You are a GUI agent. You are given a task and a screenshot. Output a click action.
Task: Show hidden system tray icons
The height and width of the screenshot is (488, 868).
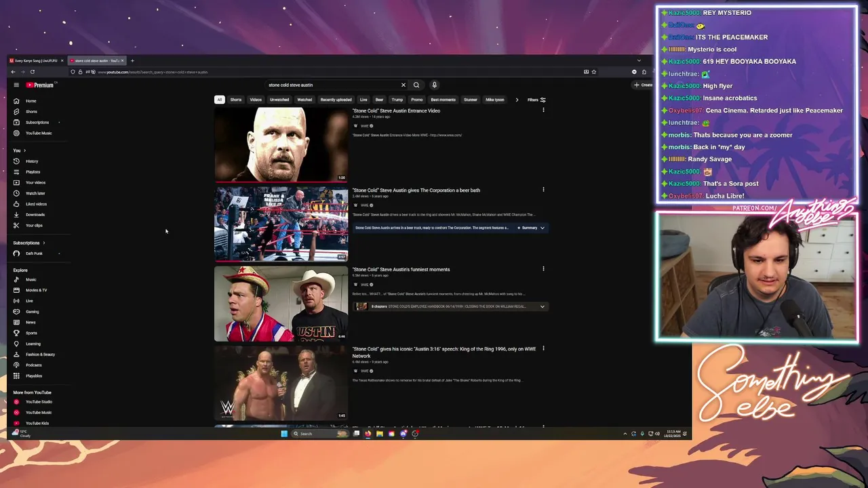coord(625,434)
